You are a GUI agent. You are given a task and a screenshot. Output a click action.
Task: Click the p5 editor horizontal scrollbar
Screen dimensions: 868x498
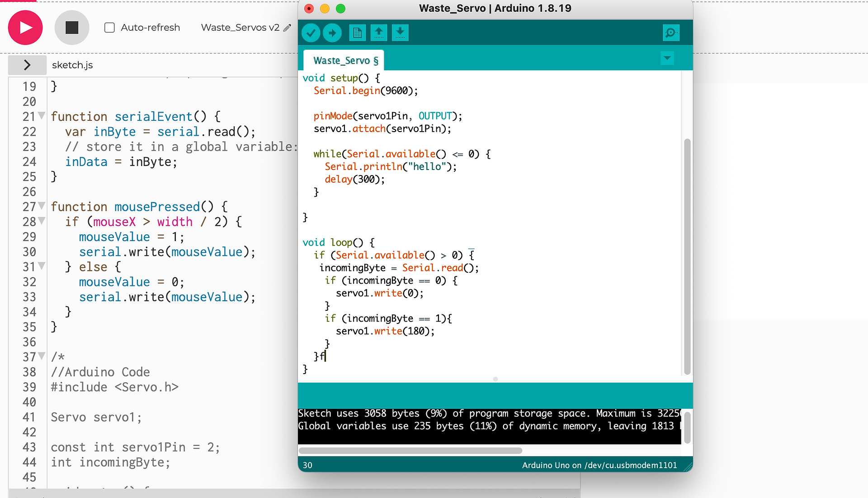click(294, 493)
